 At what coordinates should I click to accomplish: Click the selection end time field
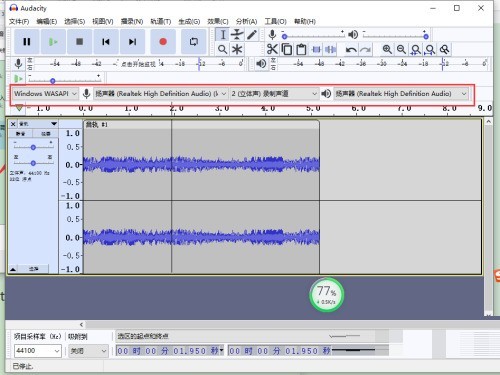pyautogui.click(x=280, y=351)
